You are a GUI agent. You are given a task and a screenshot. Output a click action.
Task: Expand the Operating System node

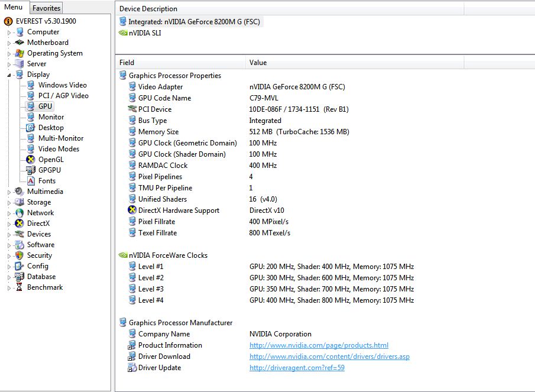pos(9,54)
